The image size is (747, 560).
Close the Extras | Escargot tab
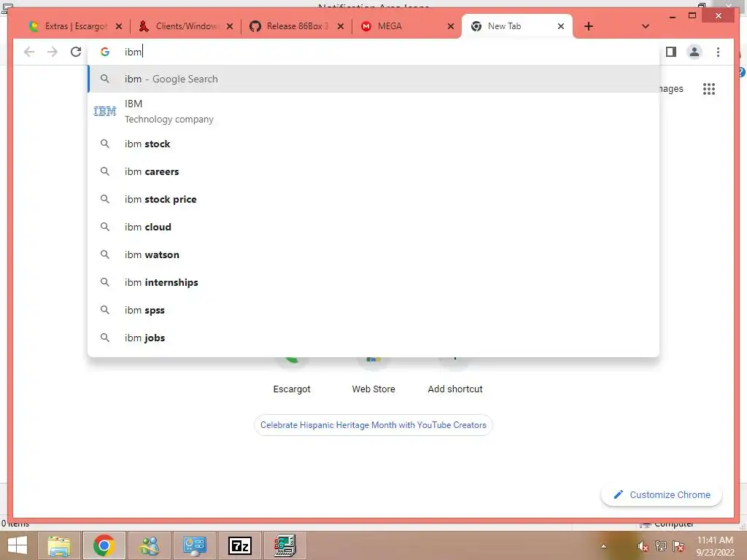(119, 26)
